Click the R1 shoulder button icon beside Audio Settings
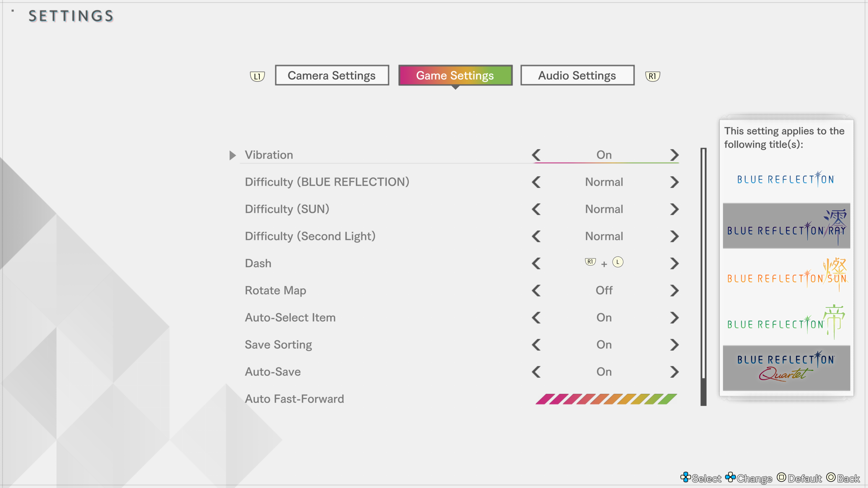The image size is (868, 488). pos(652,76)
